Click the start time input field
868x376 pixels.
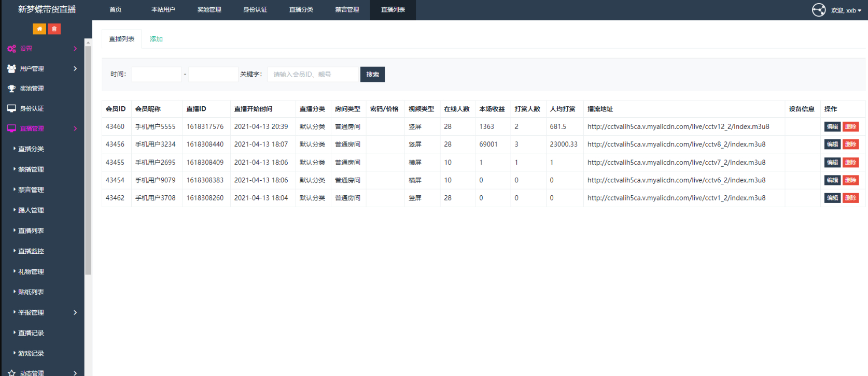coord(157,75)
